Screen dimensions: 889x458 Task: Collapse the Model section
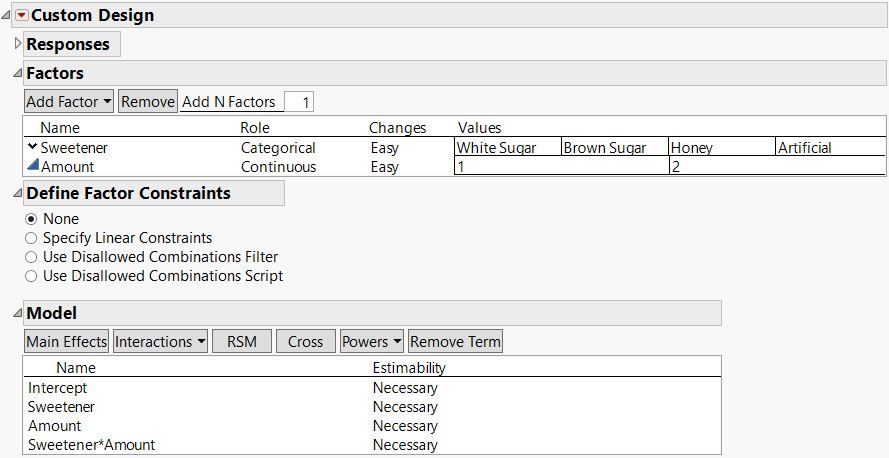click(17, 313)
